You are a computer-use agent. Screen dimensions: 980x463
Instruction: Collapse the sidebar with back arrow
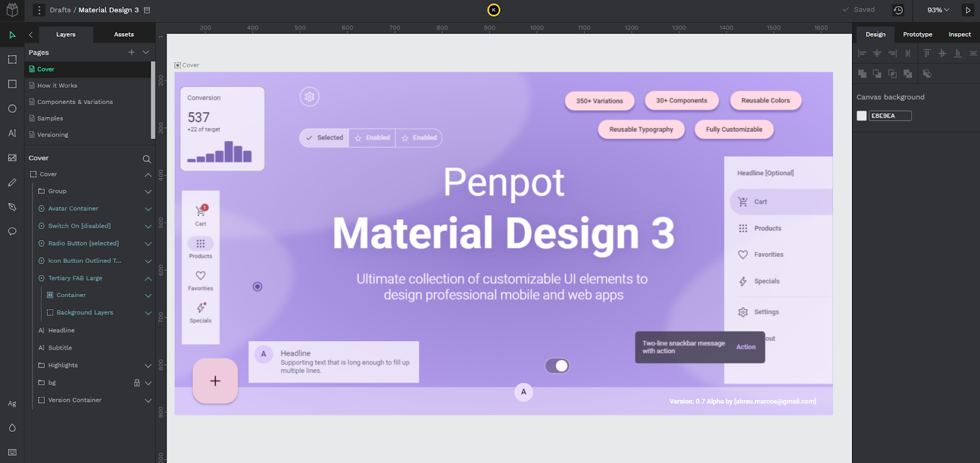coord(31,35)
